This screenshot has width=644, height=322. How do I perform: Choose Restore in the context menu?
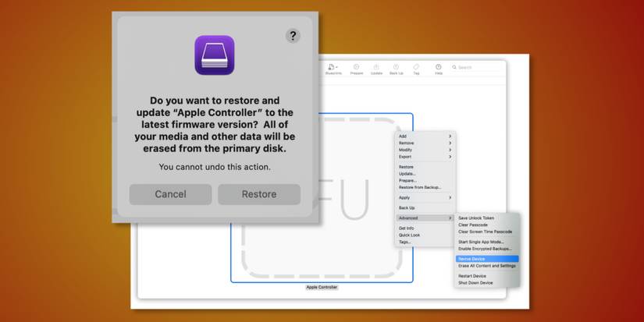pos(425,167)
